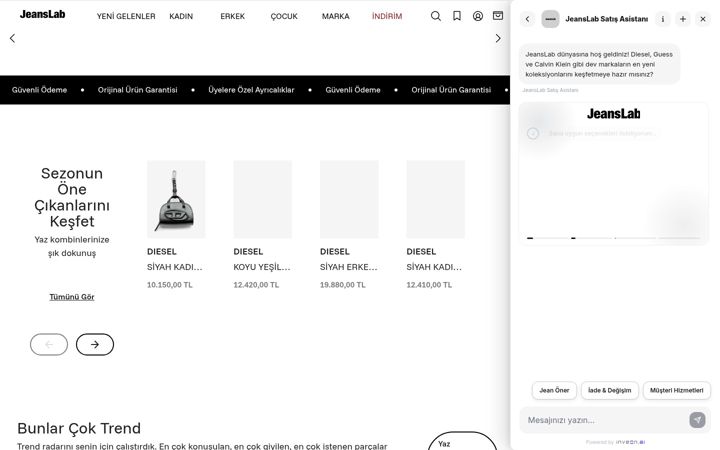Click the Yaz pill button
Screen dimensions: 720x450
click(x=462, y=442)
